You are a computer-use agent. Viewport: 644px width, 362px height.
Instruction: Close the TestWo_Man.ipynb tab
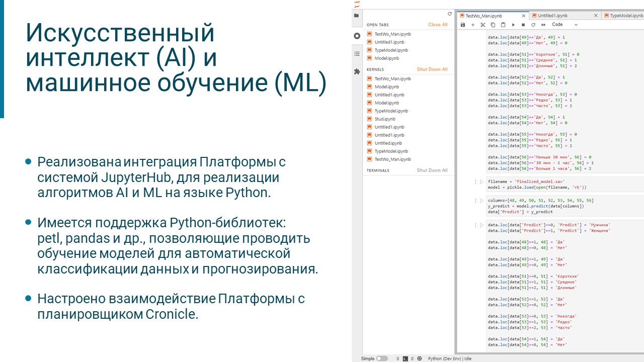(524, 16)
